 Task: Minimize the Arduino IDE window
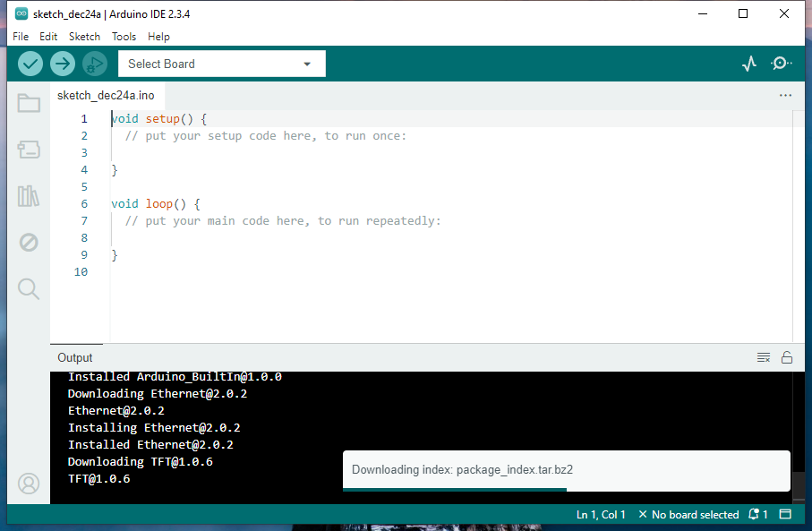point(703,14)
